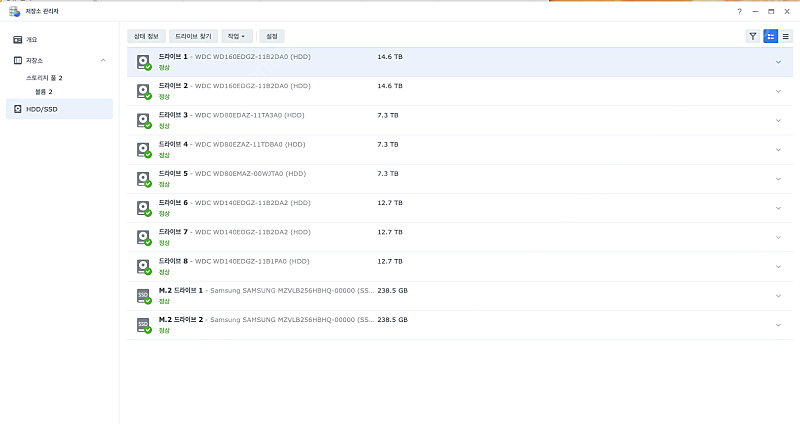This screenshot has width=800, height=424.
Task: Click 드라이브 3 WD80EDAZ model text
Action: tap(249, 115)
